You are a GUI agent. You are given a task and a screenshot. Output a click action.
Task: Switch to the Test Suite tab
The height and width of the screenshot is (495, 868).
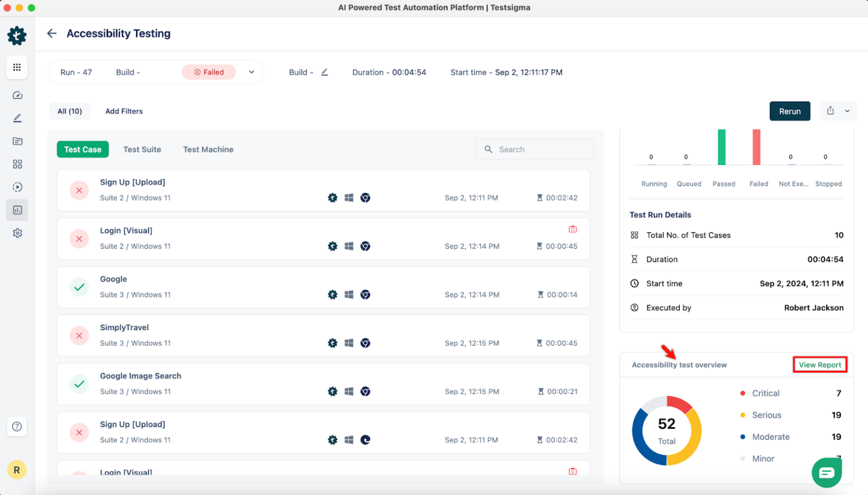point(142,149)
